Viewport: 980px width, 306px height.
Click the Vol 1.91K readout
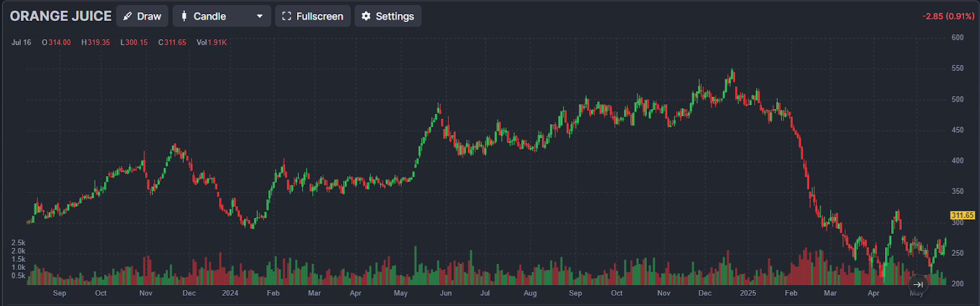click(x=212, y=42)
